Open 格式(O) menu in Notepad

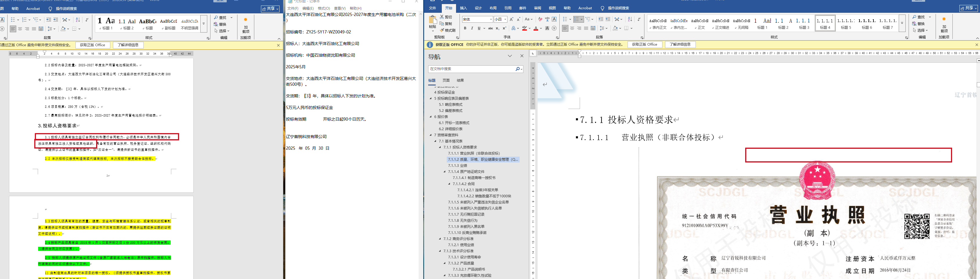(x=324, y=8)
